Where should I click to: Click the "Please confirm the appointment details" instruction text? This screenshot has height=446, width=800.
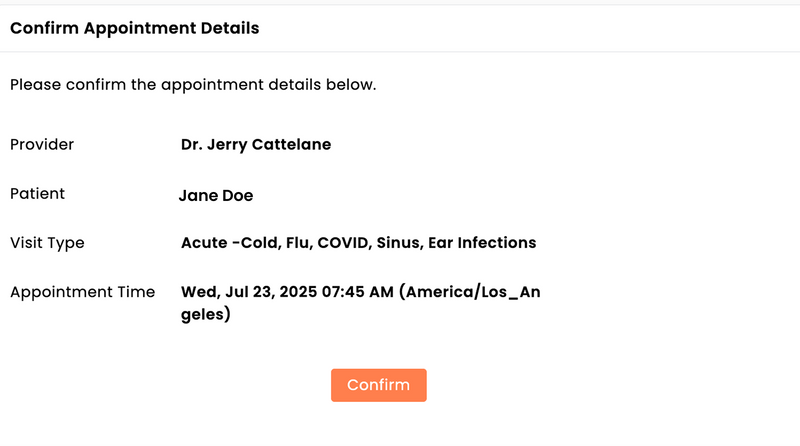[193, 85]
